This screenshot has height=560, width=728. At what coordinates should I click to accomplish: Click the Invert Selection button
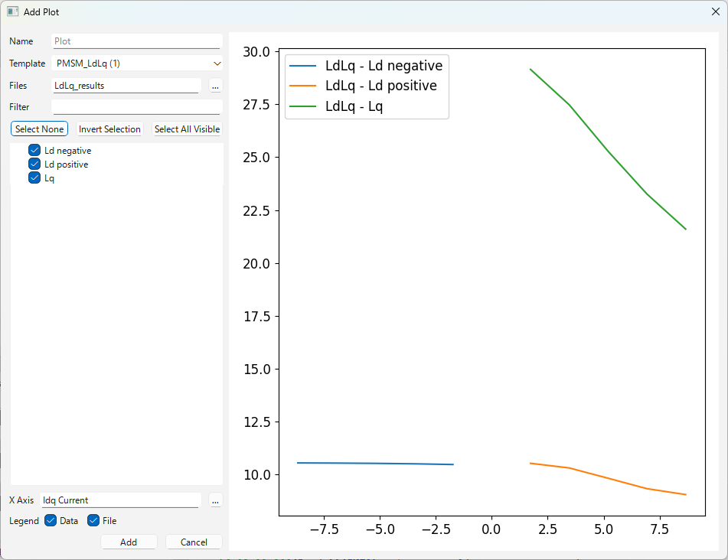(109, 129)
